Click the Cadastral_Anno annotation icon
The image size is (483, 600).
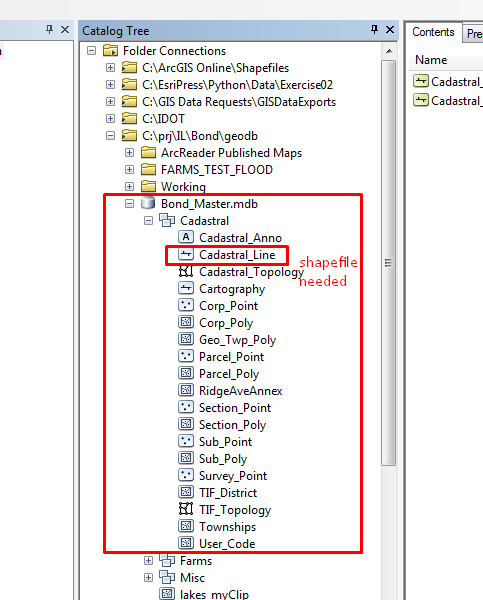pos(186,237)
